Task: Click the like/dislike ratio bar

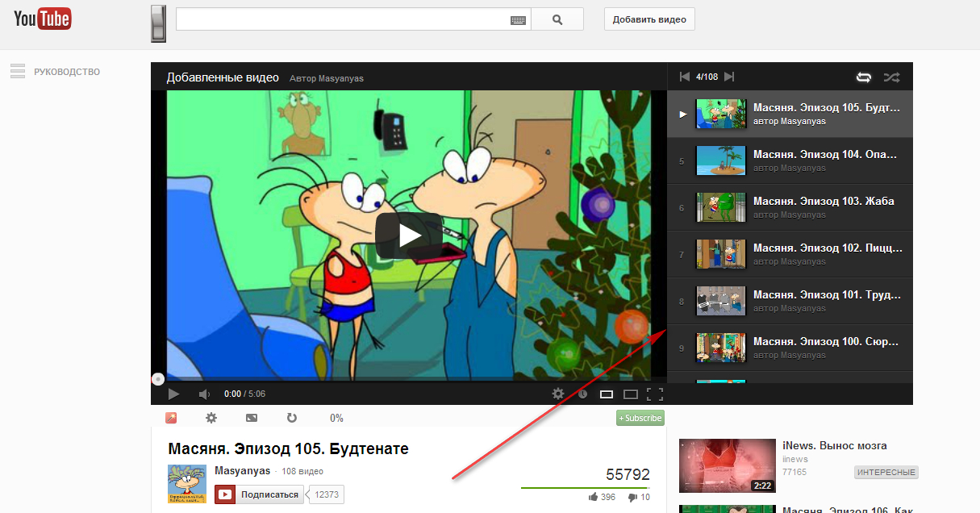Action: pyautogui.click(x=586, y=488)
